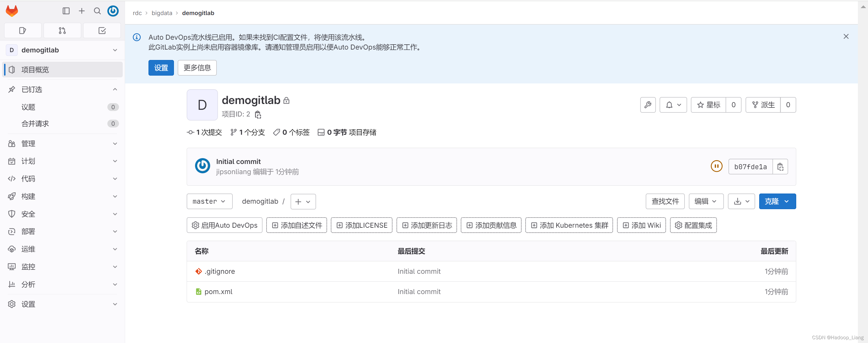Viewport: 868px width, 343px height.
Task: Open search with the magnifier icon
Action: (x=97, y=11)
